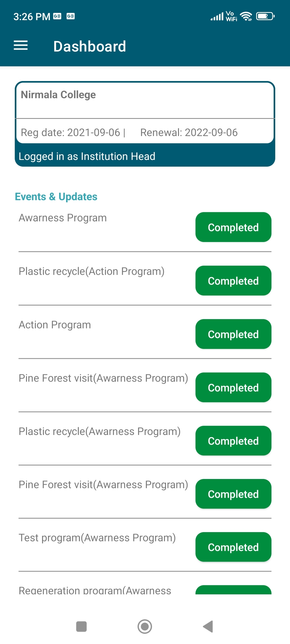290x644 pixels.
Task: Open the hamburger navigation menu
Action: click(x=21, y=46)
